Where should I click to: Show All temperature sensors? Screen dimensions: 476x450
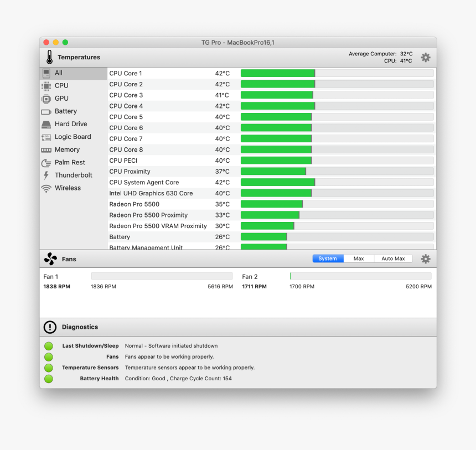coord(58,73)
